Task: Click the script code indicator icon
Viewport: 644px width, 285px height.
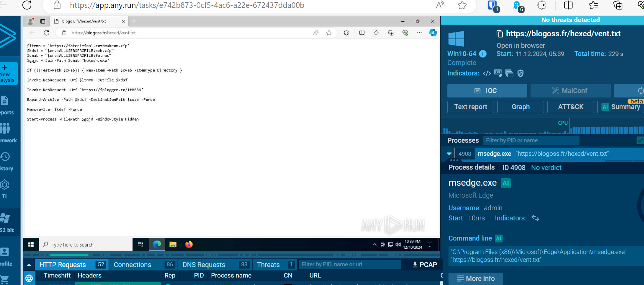Action: [x=487, y=74]
